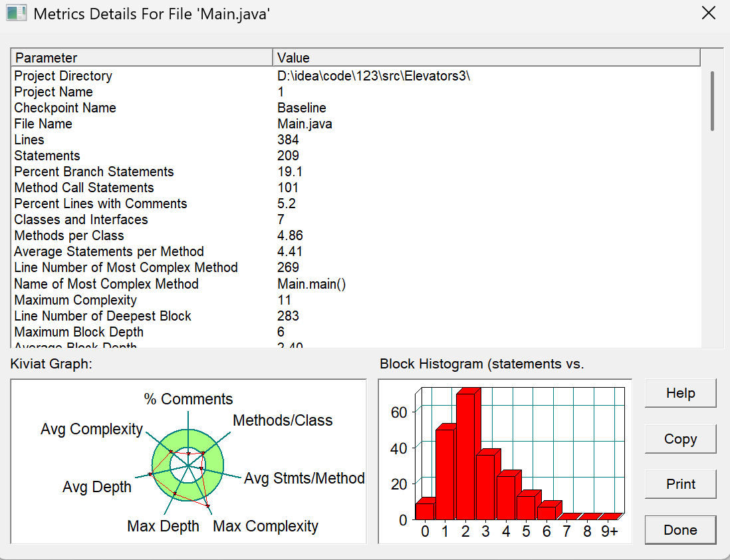
Task: Click the histogram bar for depth 6
Action: 547,513
